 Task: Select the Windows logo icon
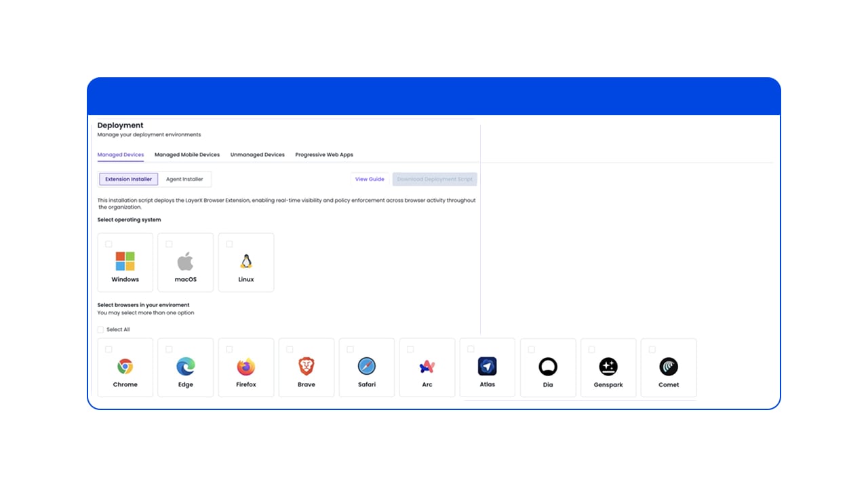(125, 261)
